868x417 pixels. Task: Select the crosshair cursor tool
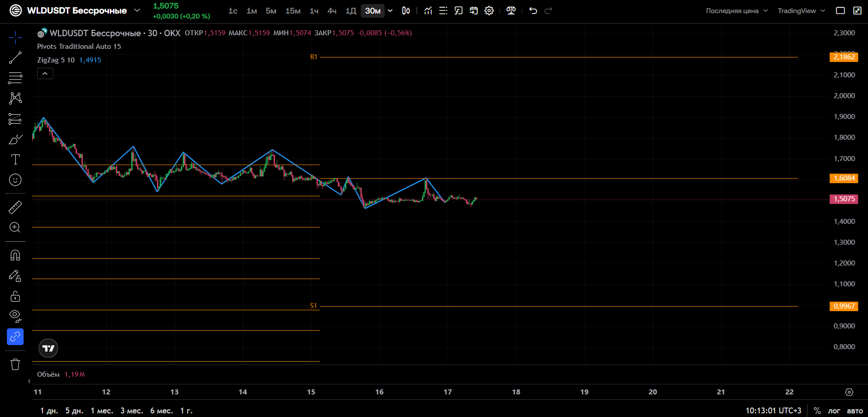tap(15, 38)
